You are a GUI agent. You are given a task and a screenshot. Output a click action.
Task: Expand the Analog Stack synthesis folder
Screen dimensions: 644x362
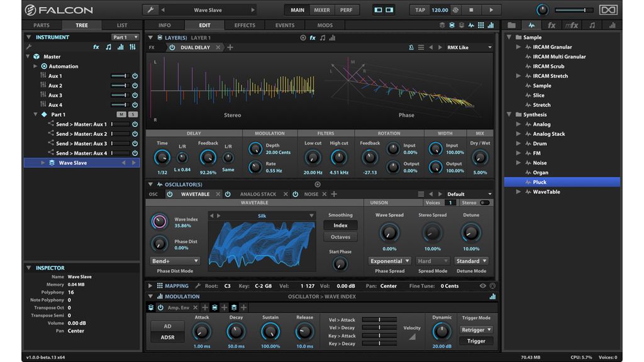click(518, 134)
